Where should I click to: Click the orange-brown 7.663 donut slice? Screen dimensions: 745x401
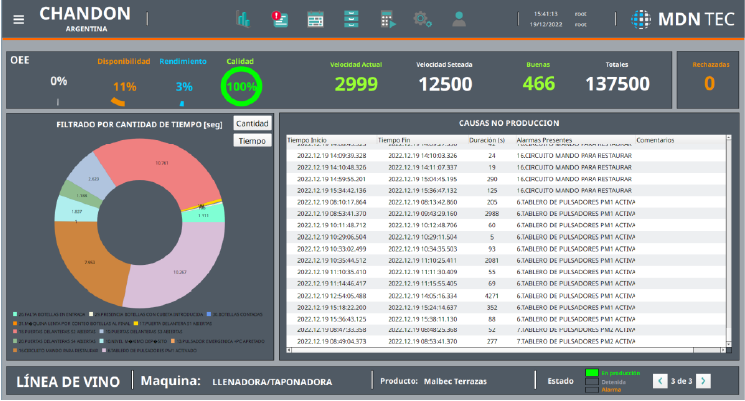(x=90, y=261)
